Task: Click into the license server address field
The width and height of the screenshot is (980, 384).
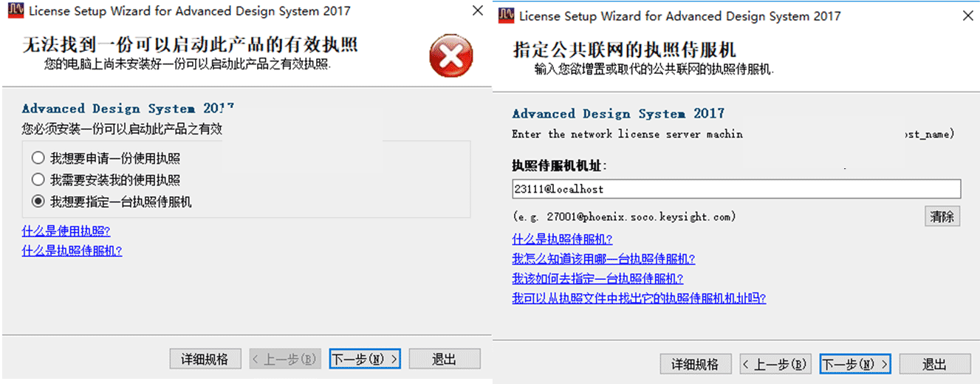Action: point(736,189)
